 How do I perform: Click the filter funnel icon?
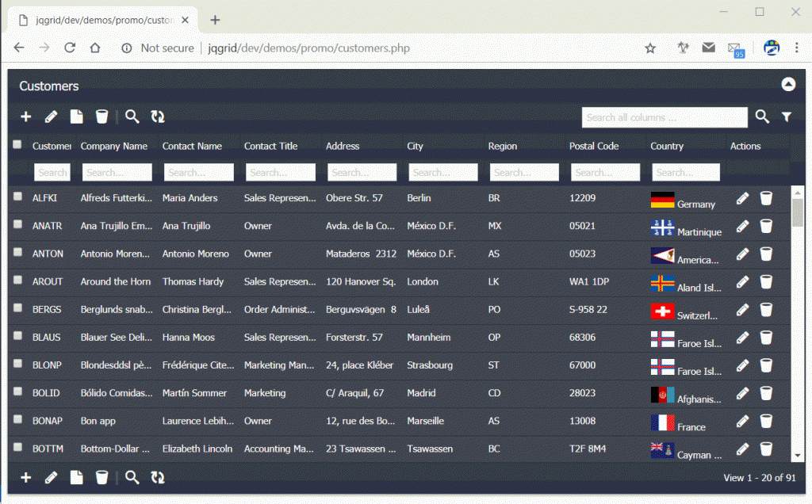[x=786, y=117]
